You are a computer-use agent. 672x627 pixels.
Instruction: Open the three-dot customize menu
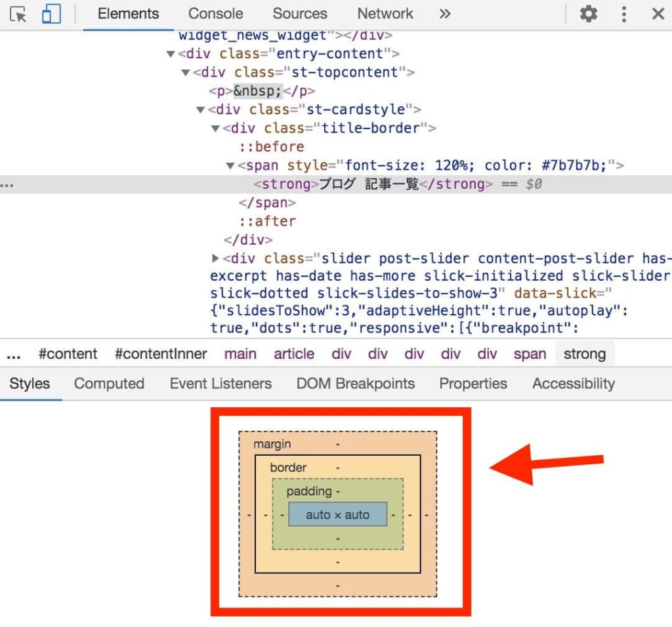624,14
